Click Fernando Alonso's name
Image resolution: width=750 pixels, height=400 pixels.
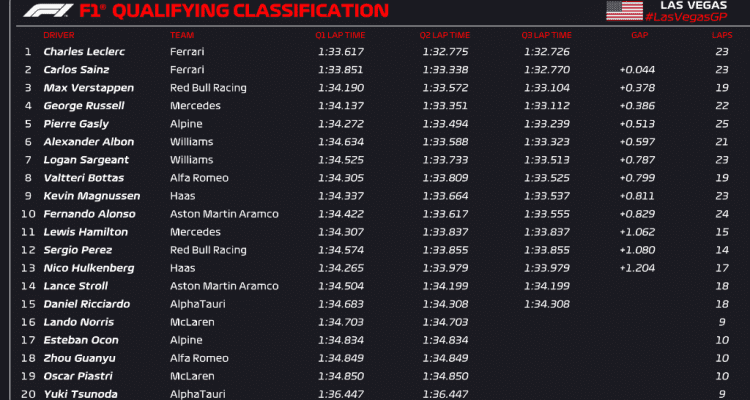point(89,214)
